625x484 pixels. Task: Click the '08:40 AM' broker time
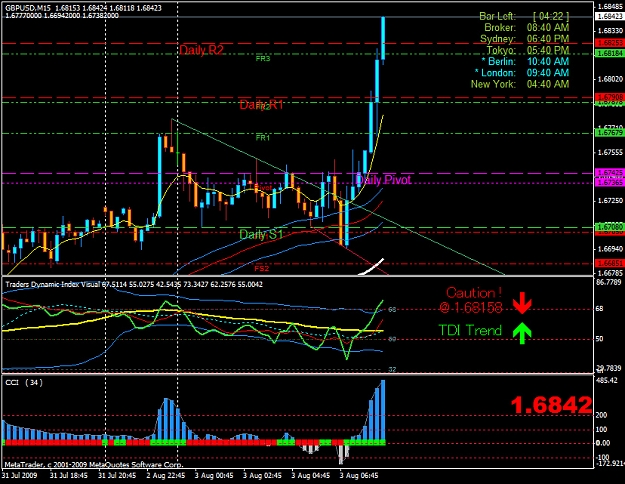pyautogui.click(x=548, y=28)
